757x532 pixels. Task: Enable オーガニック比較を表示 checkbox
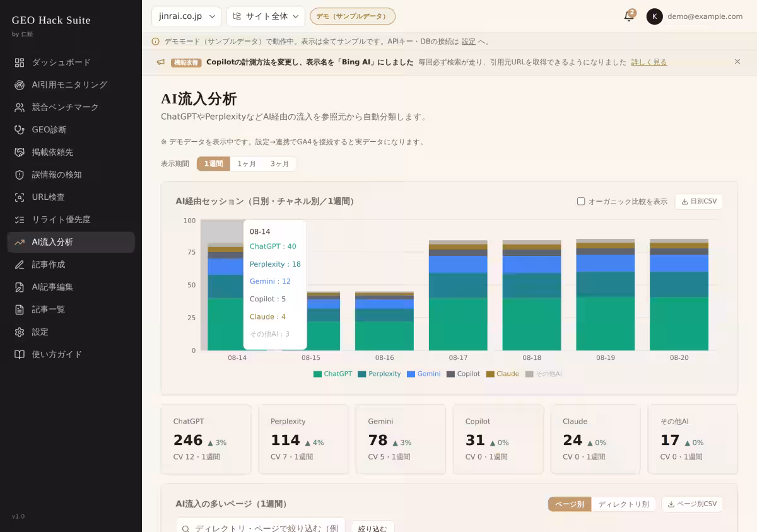click(581, 202)
